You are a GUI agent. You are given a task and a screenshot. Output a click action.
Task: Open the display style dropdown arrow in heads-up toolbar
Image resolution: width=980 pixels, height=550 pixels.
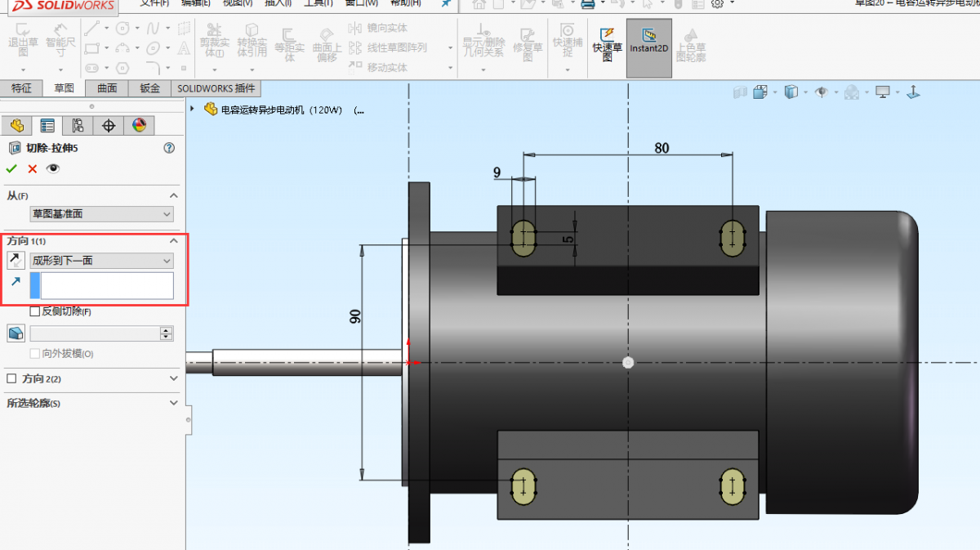tap(805, 92)
